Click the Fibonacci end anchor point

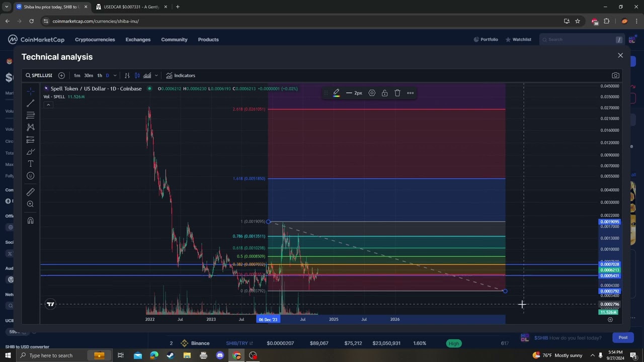click(x=505, y=291)
